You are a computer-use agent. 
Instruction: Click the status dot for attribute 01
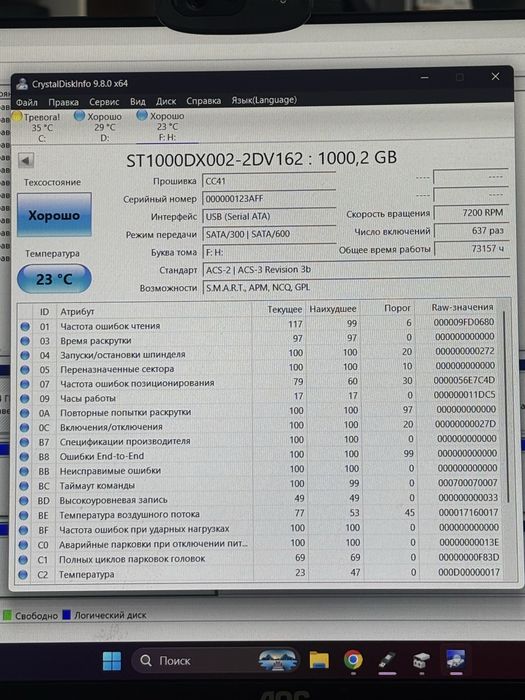(x=25, y=327)
